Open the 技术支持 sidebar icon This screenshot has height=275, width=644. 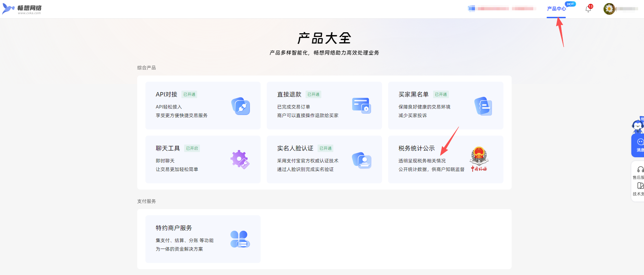[640, 186]
